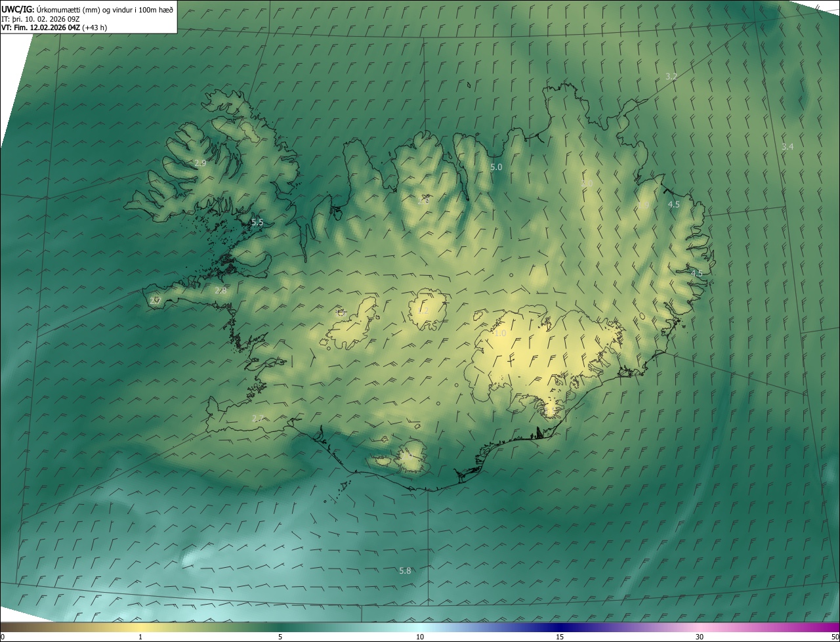Click the valid time line "VT: Fim. 12.02.2026 04Z (+43 h)"
Viewport: 840px width, 642px height.
click(x=54, y=28)
